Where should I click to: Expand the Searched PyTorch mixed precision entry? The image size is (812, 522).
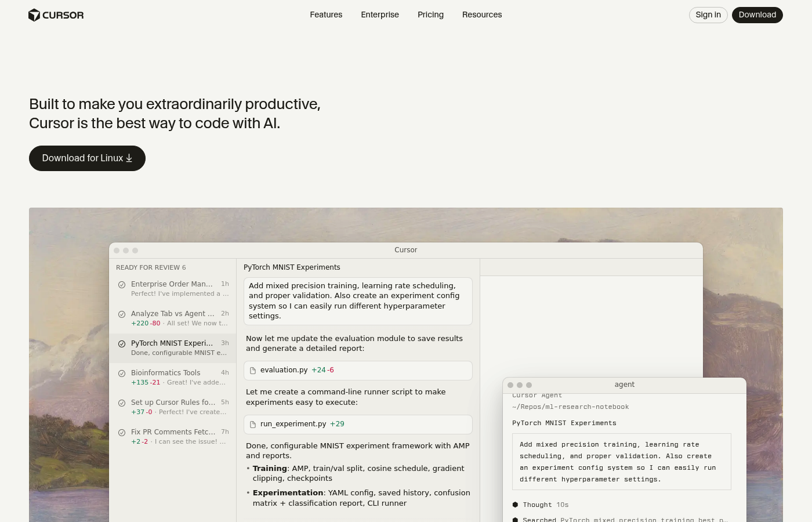pos(621,519)
